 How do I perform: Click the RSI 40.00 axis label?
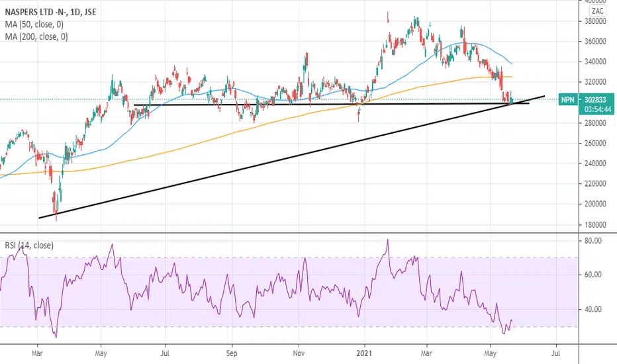[593, 309]
